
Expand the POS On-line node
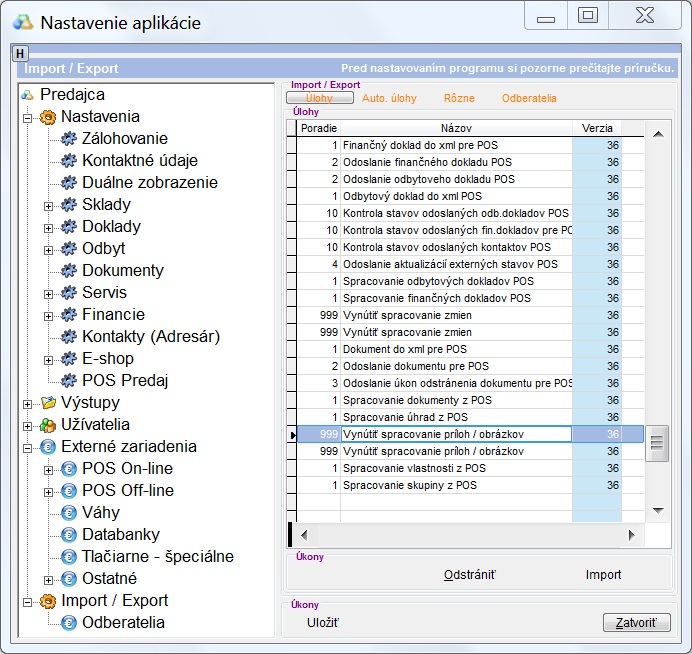[x=48, y=469]
